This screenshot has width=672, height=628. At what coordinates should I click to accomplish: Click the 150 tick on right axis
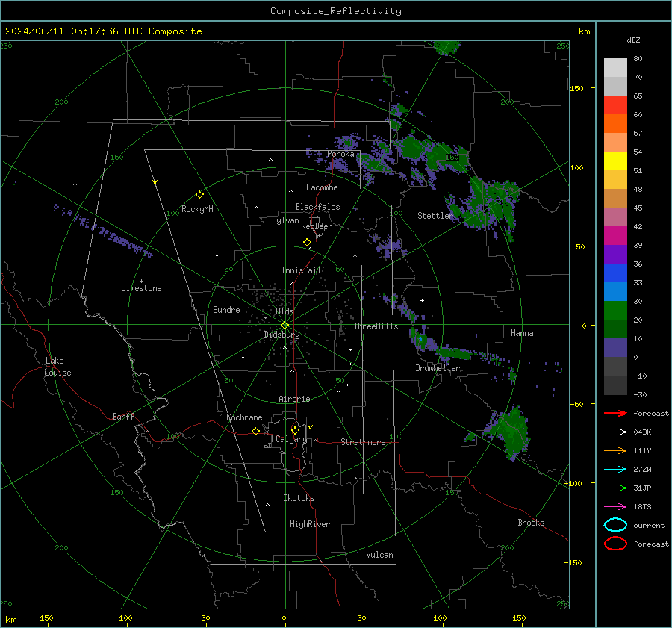577,88
